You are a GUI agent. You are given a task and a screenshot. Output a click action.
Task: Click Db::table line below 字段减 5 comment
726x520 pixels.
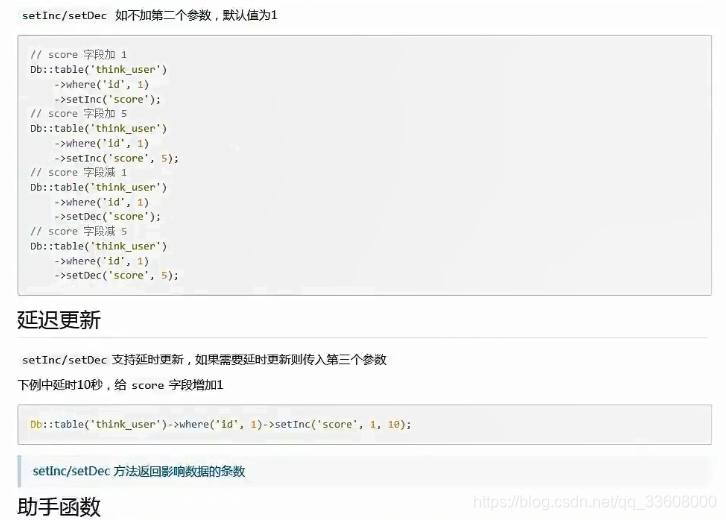[x=99, y=246]
